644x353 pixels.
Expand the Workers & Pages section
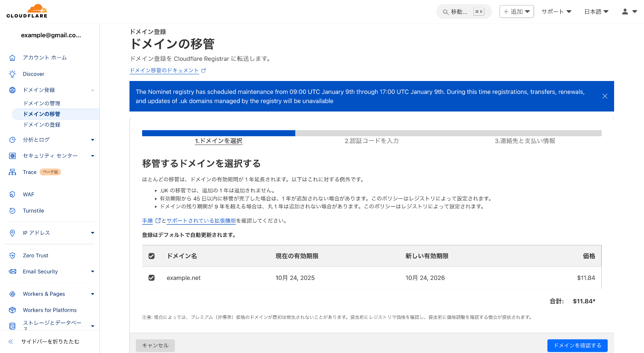click(92, 294)
